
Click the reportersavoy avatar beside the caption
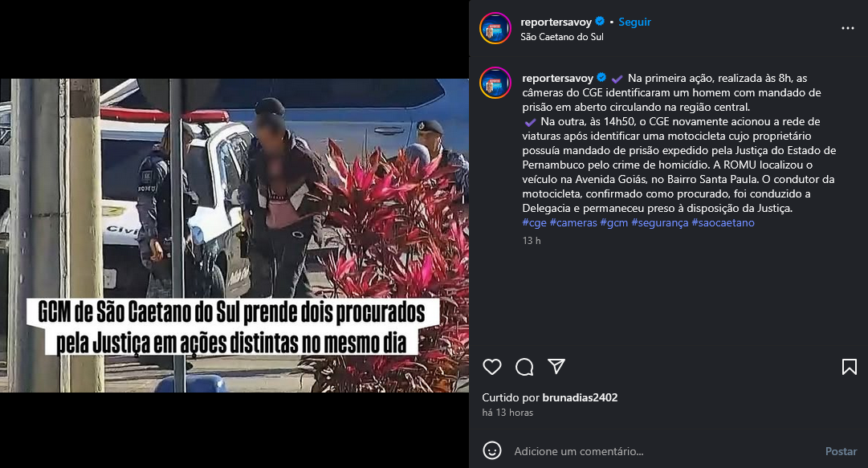click(x=495, y=83)
